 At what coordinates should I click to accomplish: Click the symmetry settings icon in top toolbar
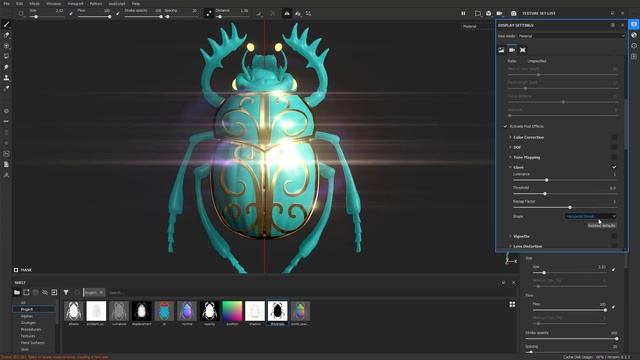[x=298, y=13]
